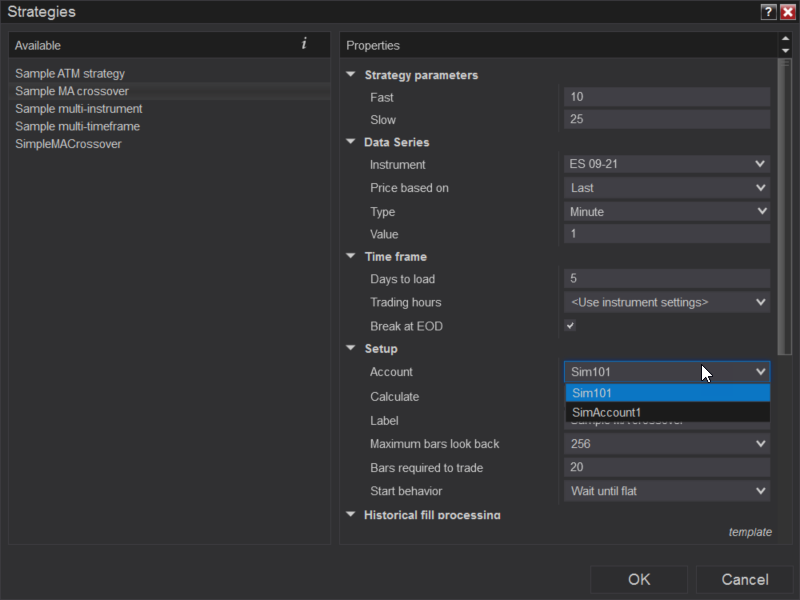
Task: Select SimAccount1 from the account list
Action: coord(667,412)
